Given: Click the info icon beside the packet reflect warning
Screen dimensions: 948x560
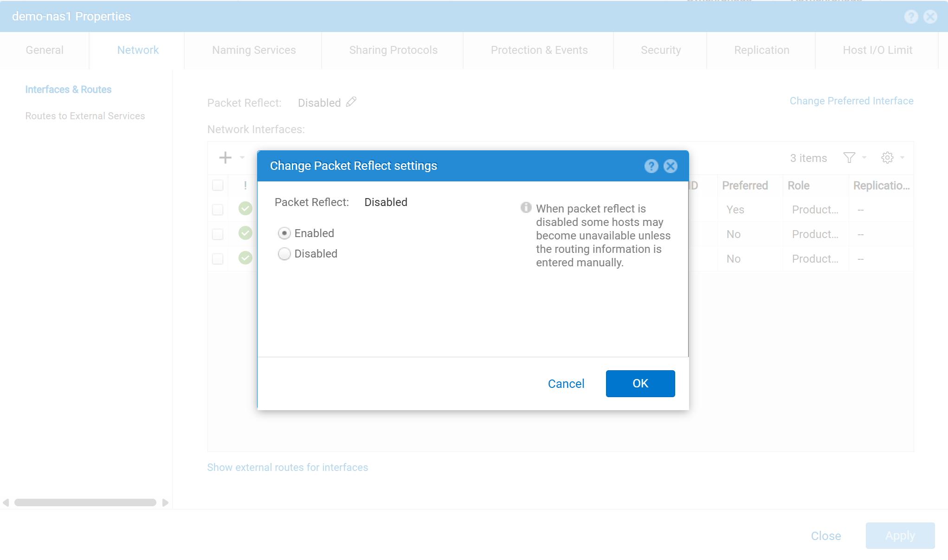Looking at the screenshot, I should click(x=526, y=208).
